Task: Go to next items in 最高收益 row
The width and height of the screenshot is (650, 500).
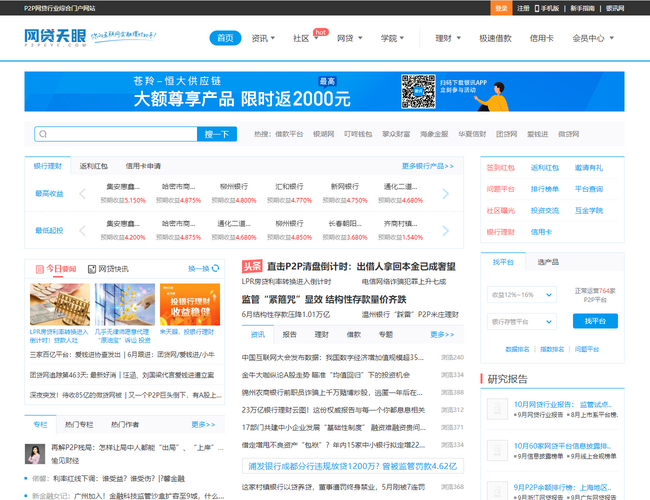Action: (x=446, y=193)
